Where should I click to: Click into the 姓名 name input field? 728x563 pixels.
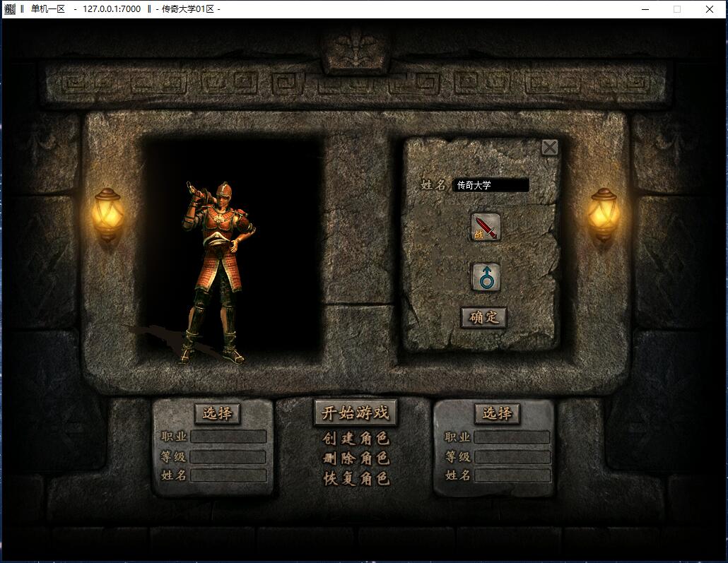coord(491,185)
